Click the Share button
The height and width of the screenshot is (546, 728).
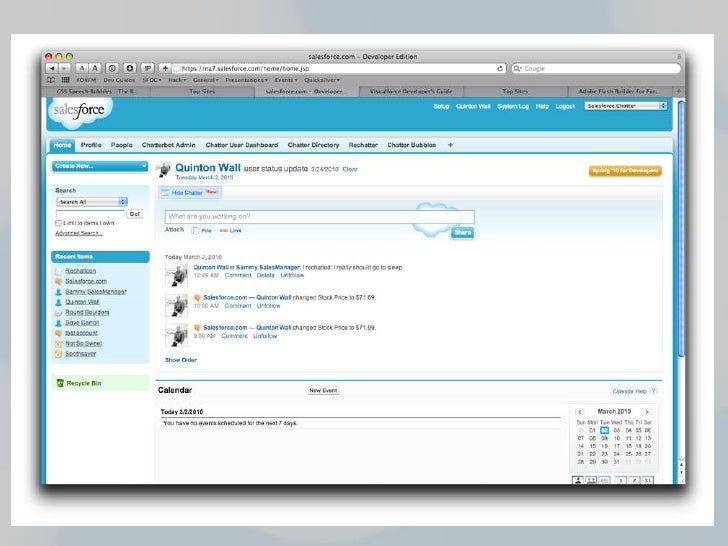462,233
